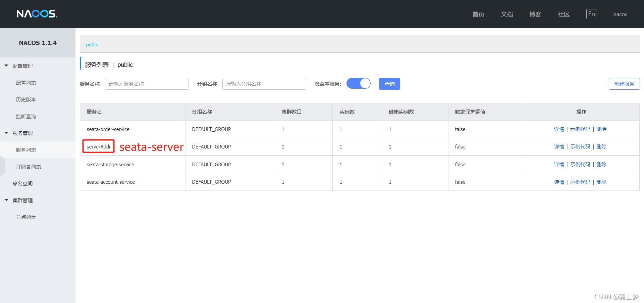Screen dimensions: 644x303
Task: Open 博客 in top navigation
Action: point(535,14)
